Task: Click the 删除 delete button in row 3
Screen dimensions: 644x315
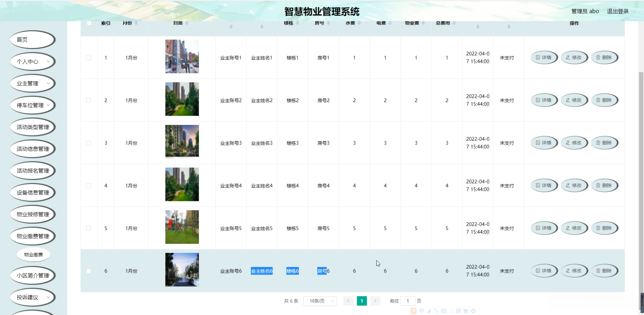Action: point(604,143)
